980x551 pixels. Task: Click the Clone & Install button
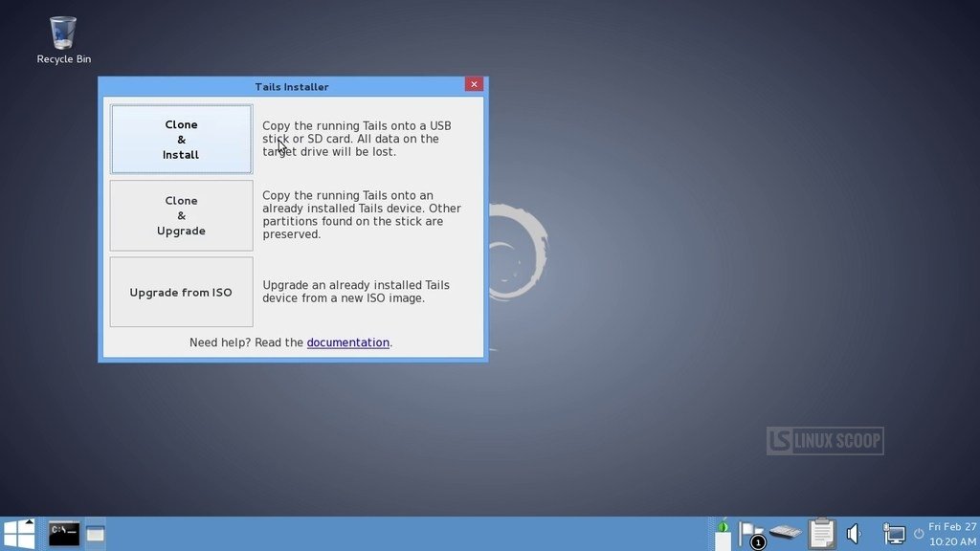click(x=181, y=140)
